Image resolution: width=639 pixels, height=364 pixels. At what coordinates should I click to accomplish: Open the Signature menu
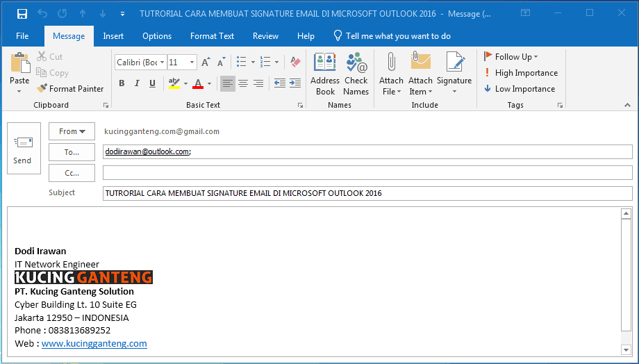454,74
